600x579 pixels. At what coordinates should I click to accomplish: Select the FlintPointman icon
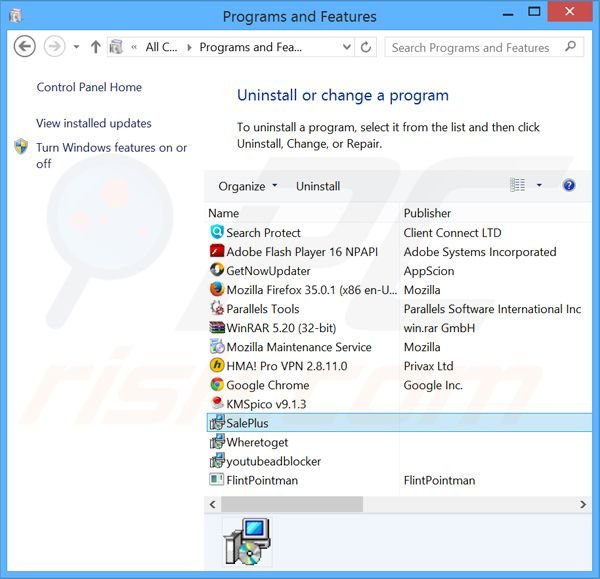(217, 480)
